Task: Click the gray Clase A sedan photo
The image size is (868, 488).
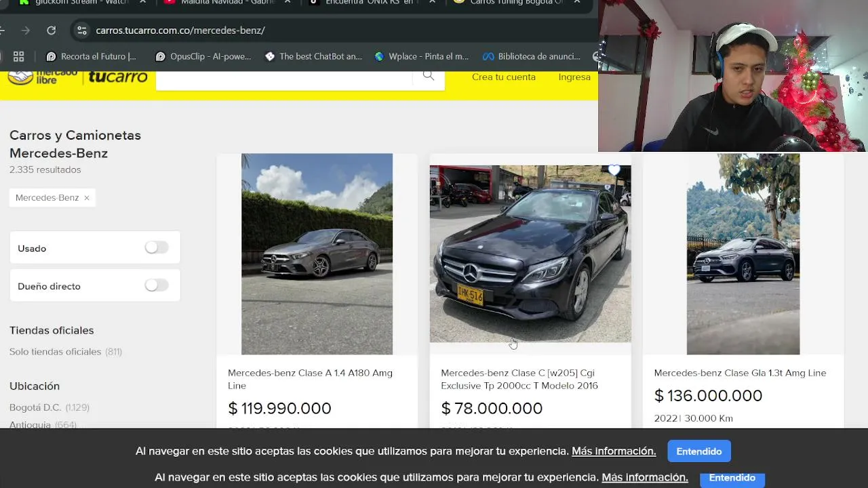Action: 317,254
